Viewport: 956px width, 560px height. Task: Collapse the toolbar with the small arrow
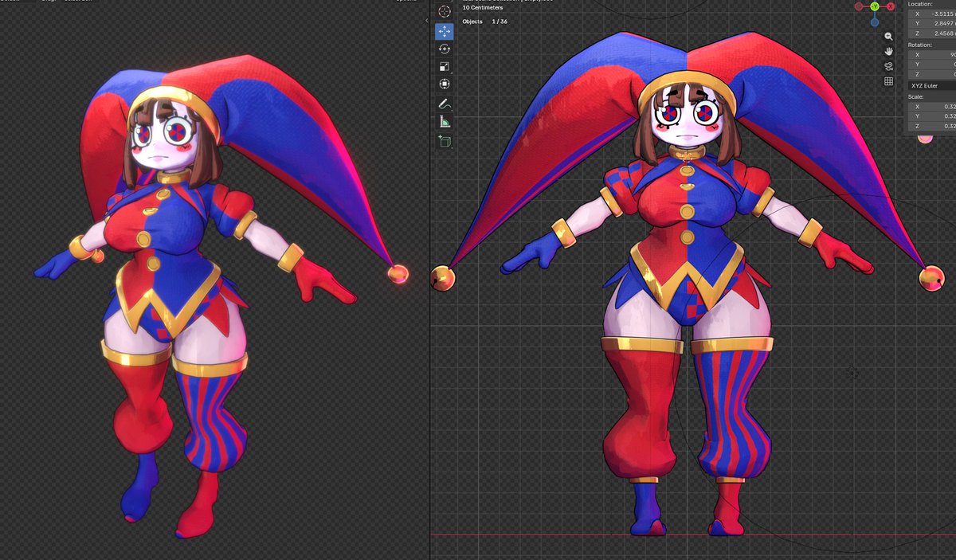(428, 22)
